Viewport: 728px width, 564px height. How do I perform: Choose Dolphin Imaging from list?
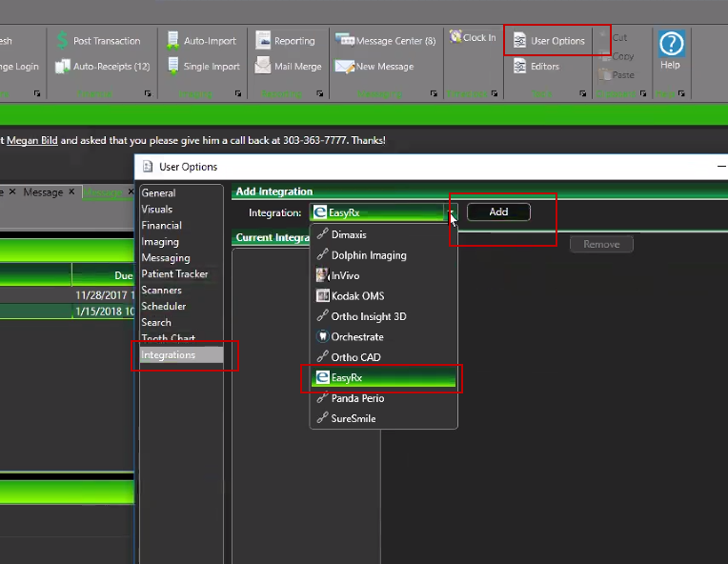(x=383, y=254)
